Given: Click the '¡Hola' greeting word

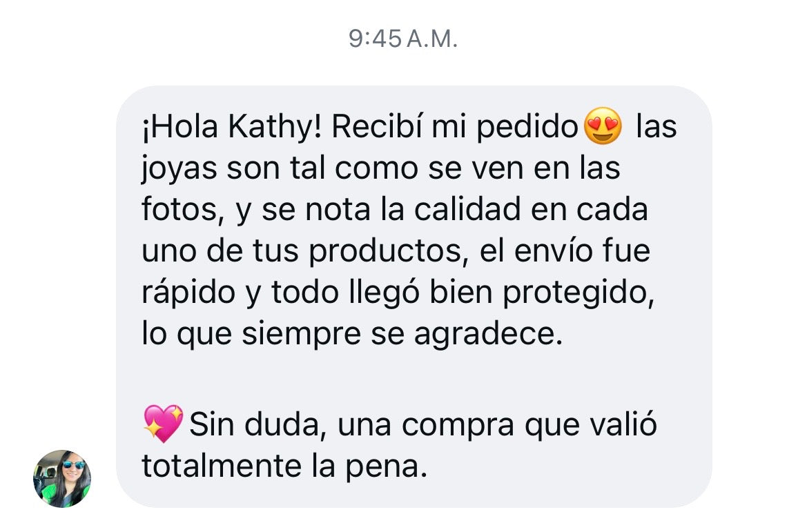Looking at the screenshot, I should point(180,126).
